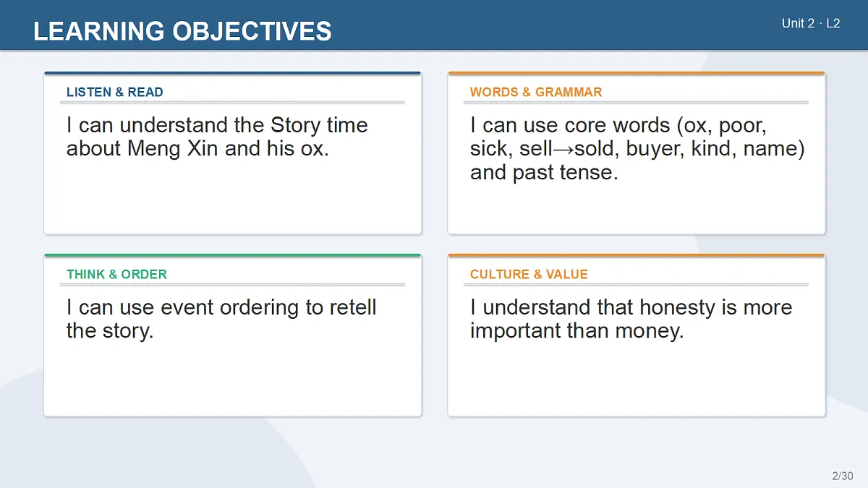
Task: Click the core words list text
Action: pyautogui.click(x=637, y=148)
